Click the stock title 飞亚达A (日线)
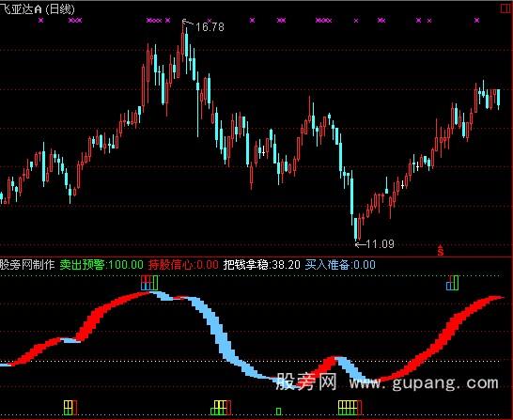Screen dimensions: 513x420 point(38,8)
